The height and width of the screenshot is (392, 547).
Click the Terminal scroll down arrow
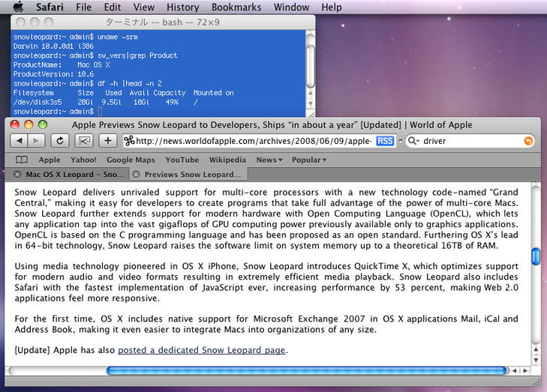click(x=310, y=103)
